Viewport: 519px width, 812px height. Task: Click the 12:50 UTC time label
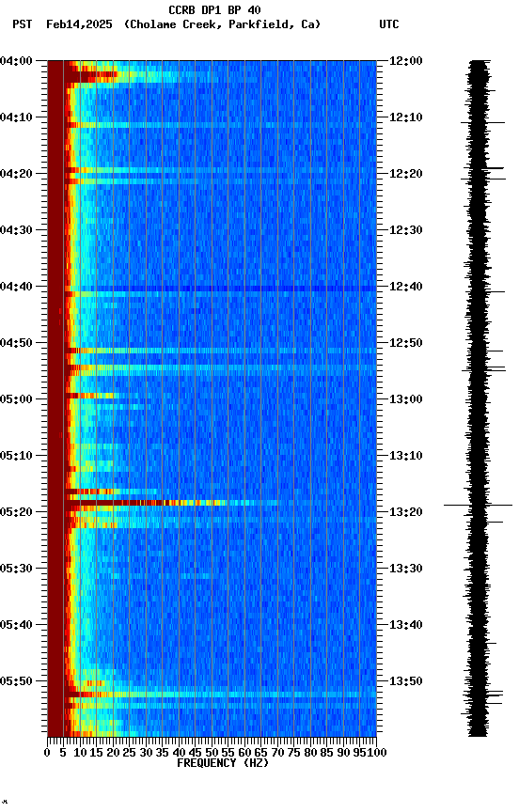click(406, 343)
